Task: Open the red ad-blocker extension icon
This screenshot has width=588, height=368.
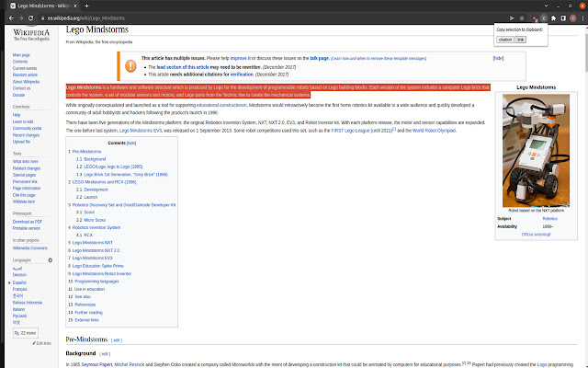Action: (535, 18)
